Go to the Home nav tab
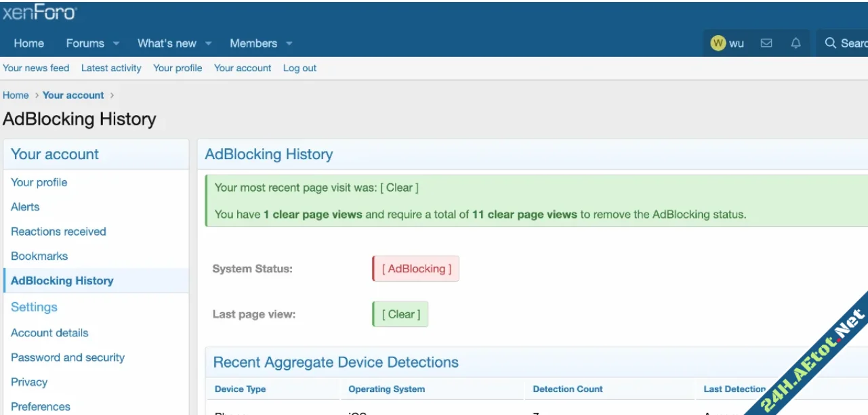868x415 pixels. point(28,43)
